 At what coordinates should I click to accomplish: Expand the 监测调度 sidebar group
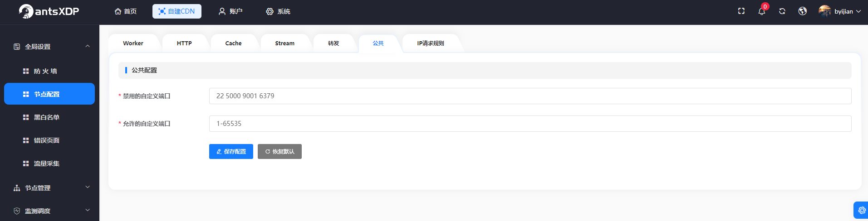tap(49, 211)
